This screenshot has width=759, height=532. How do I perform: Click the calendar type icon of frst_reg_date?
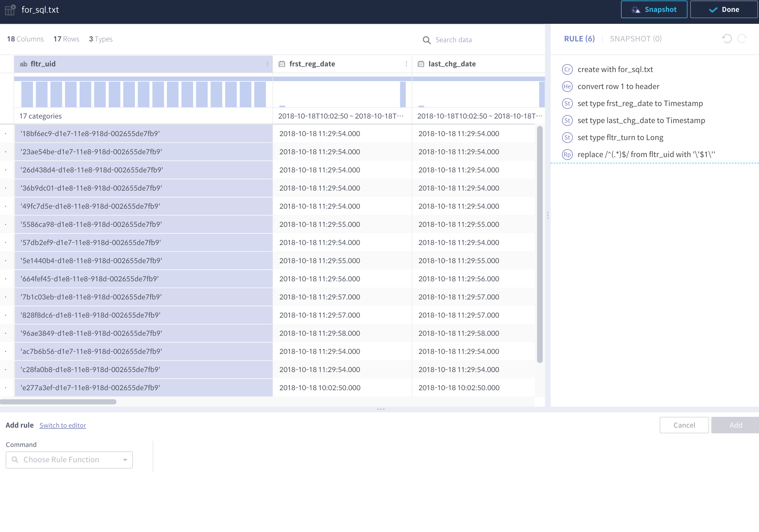click(282, 64)
